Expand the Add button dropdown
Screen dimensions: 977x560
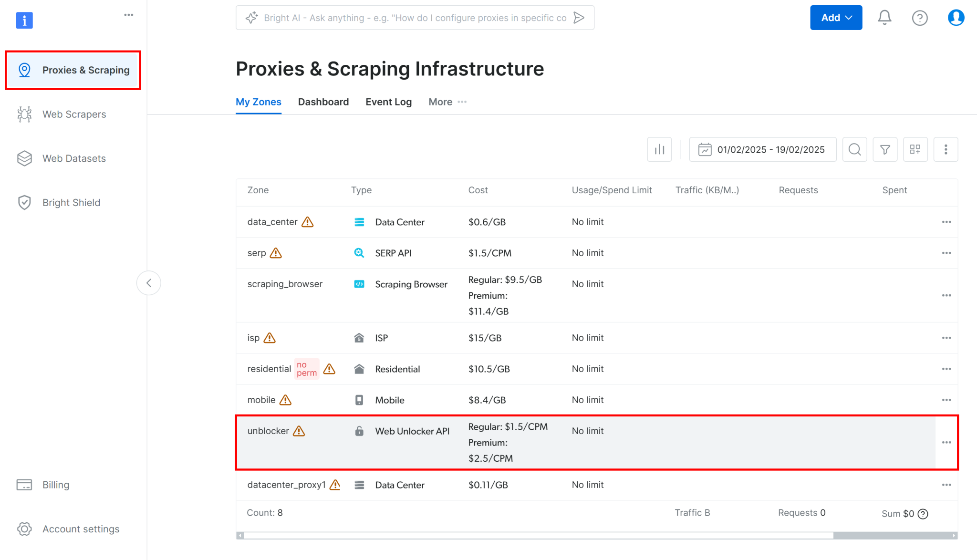tap(836, 17)
